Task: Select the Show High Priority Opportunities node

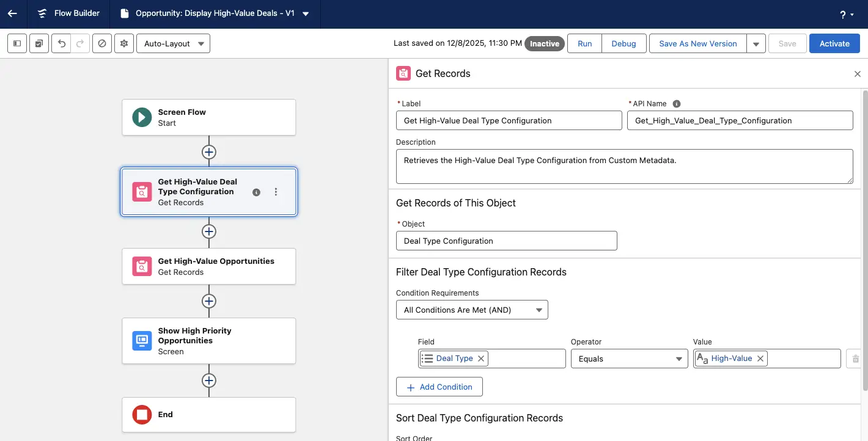Action: tap(209, 341)
